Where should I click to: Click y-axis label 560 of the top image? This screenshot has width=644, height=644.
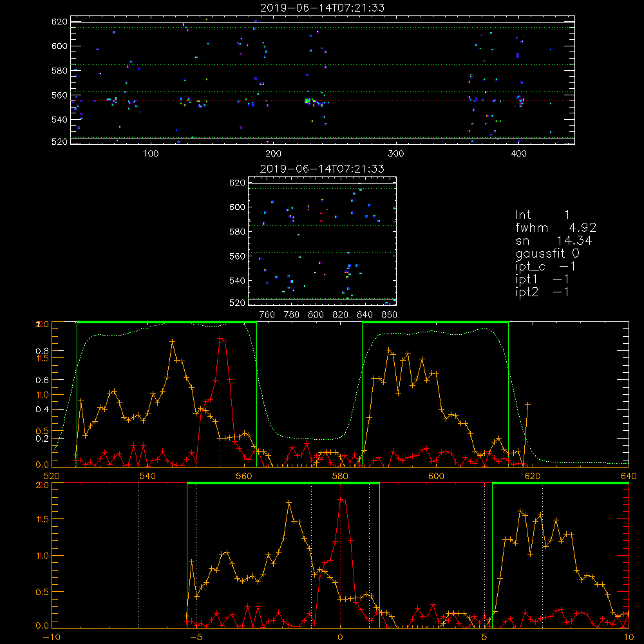tap(59, 95)
